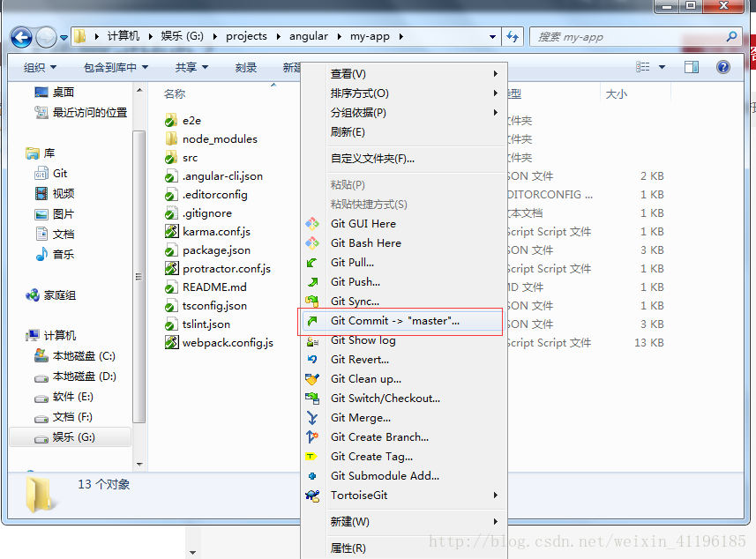
Task: Select the README.md file
Action: point(206,287)
